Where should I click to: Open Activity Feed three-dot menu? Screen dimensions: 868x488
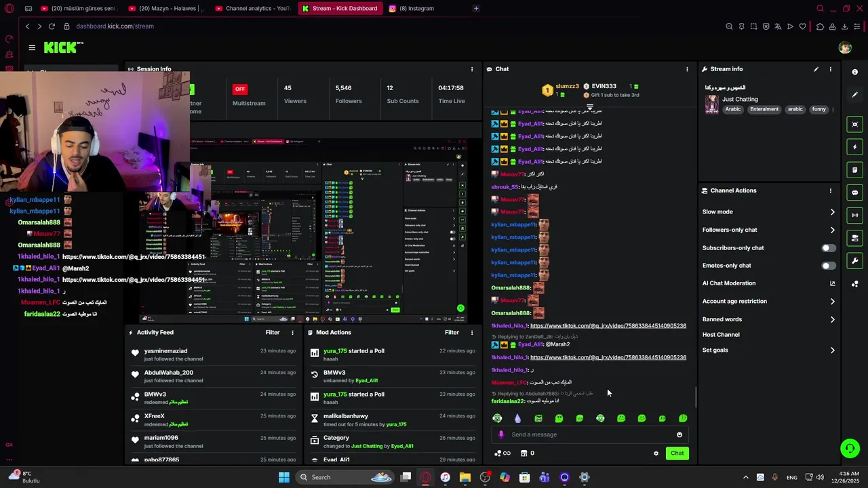click(x=293, y=333)
